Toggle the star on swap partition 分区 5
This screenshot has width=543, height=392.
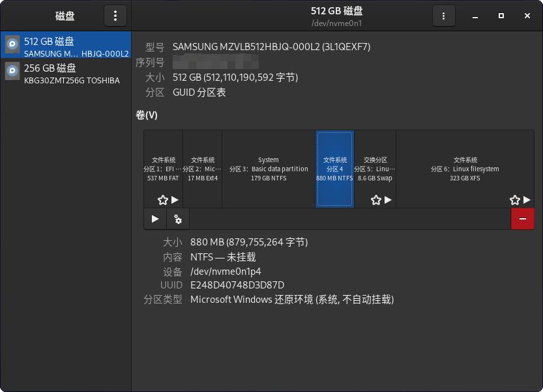pyautogui.click(x=377, y=200)
